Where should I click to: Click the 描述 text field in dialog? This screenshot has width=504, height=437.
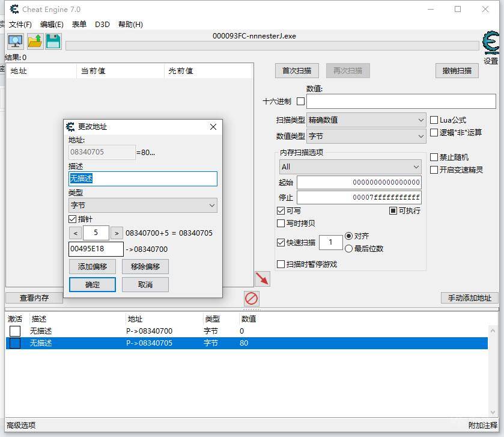click(143, 179)
